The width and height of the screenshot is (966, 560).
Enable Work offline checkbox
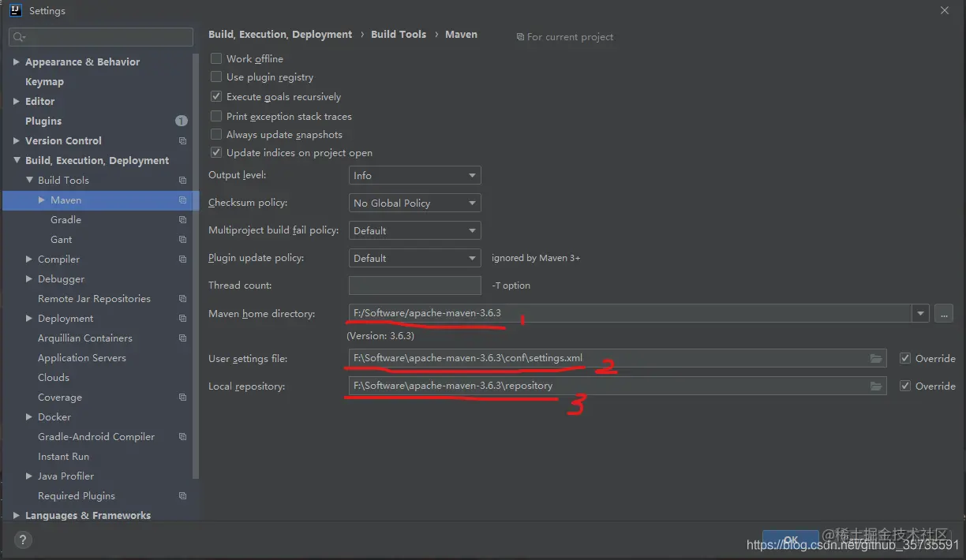[x=216, y=58]
